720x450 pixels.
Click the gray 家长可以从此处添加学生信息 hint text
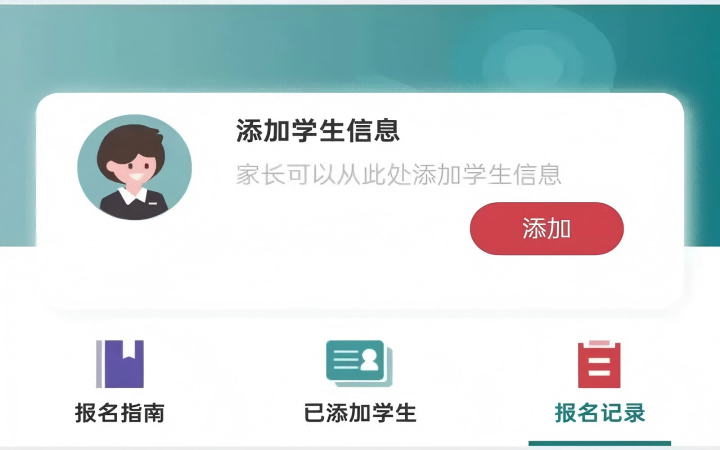click(x=399, y=174)
